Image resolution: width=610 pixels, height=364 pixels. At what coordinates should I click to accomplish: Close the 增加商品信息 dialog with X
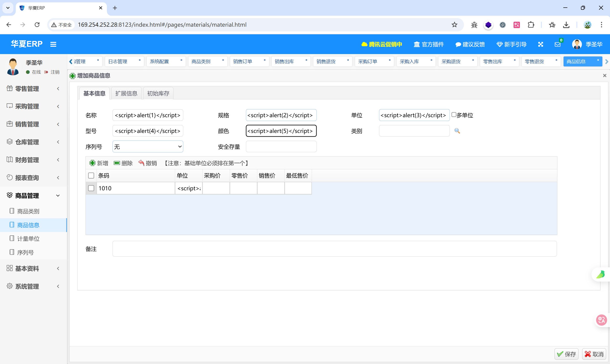click(x=605, y=76)
